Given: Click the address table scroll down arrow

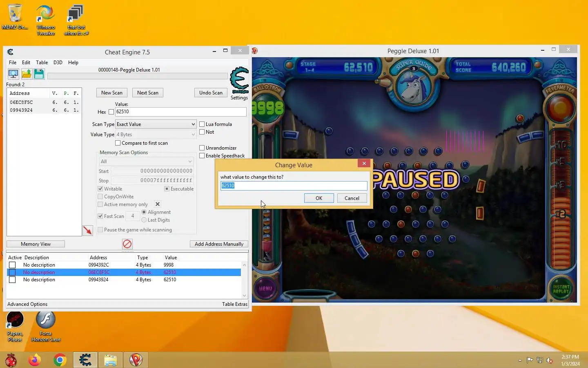Looking at the screenshot, I should (245, 295).
